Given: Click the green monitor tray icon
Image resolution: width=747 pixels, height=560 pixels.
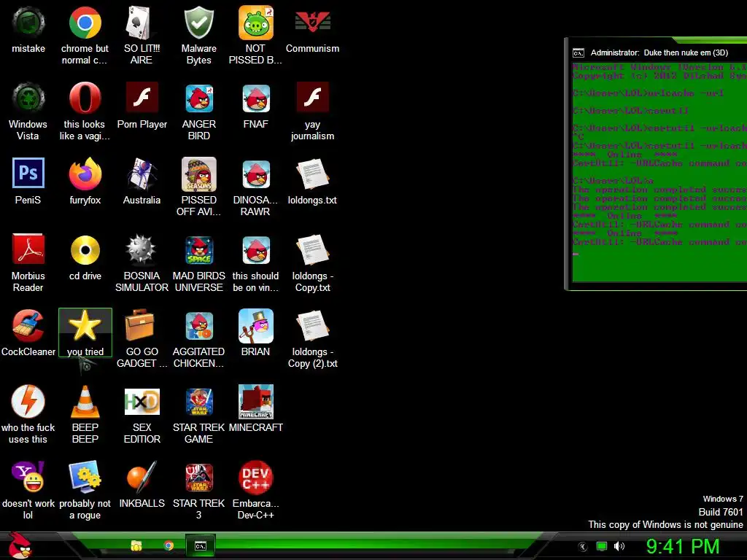Looking at the screenshot, I should [602, 547].
